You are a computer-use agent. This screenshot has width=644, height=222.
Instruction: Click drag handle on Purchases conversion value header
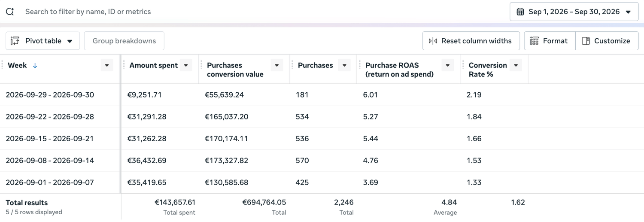click(201, 65)
